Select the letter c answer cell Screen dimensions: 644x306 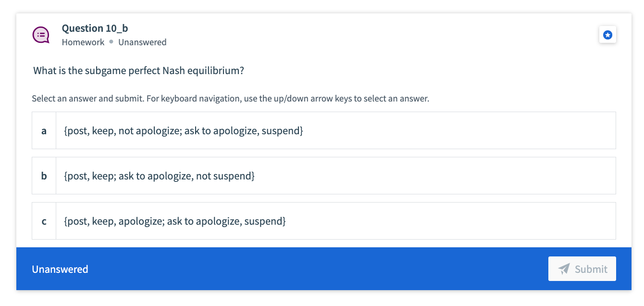[x=44, y=221]
